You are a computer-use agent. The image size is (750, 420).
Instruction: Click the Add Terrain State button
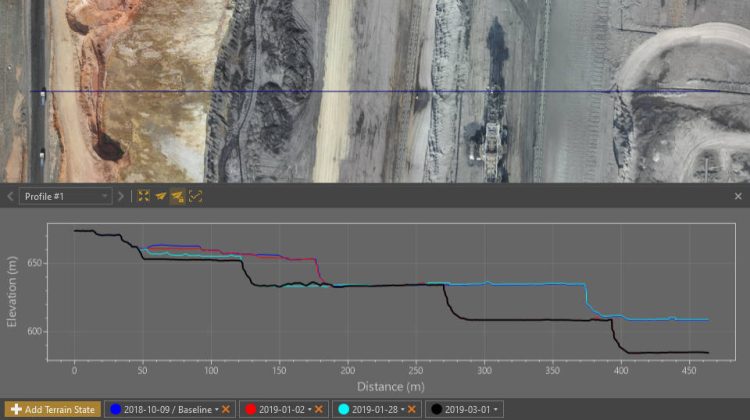coord(50,409)
